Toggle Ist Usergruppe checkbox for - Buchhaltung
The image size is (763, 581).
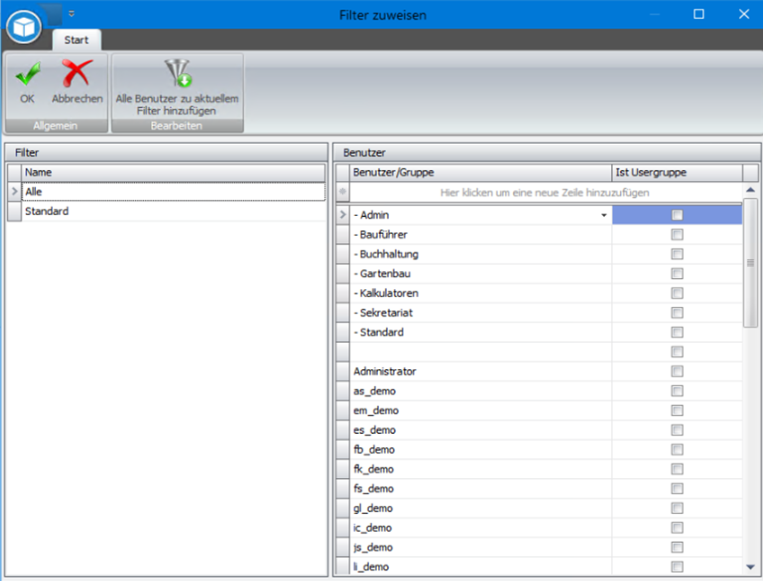coord(677,254)
